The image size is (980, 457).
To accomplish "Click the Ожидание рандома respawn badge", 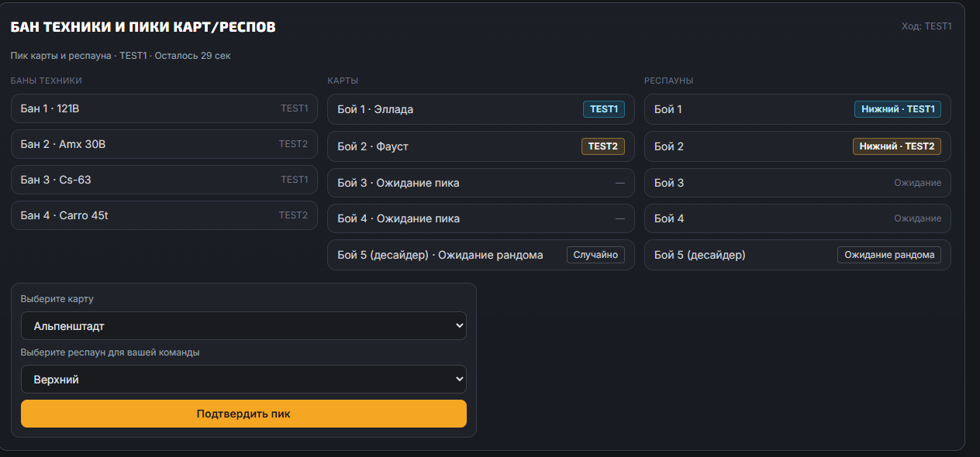I will click(889, 255).
